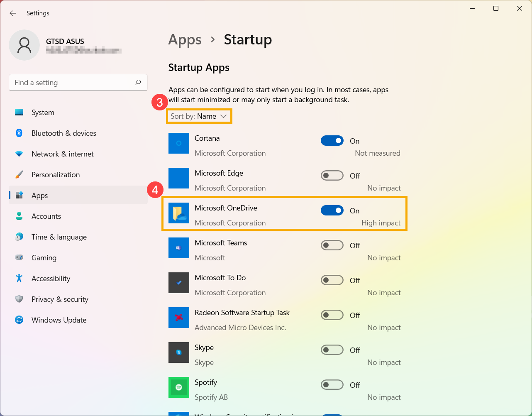Click the Cortana app icon

(179, 143)
